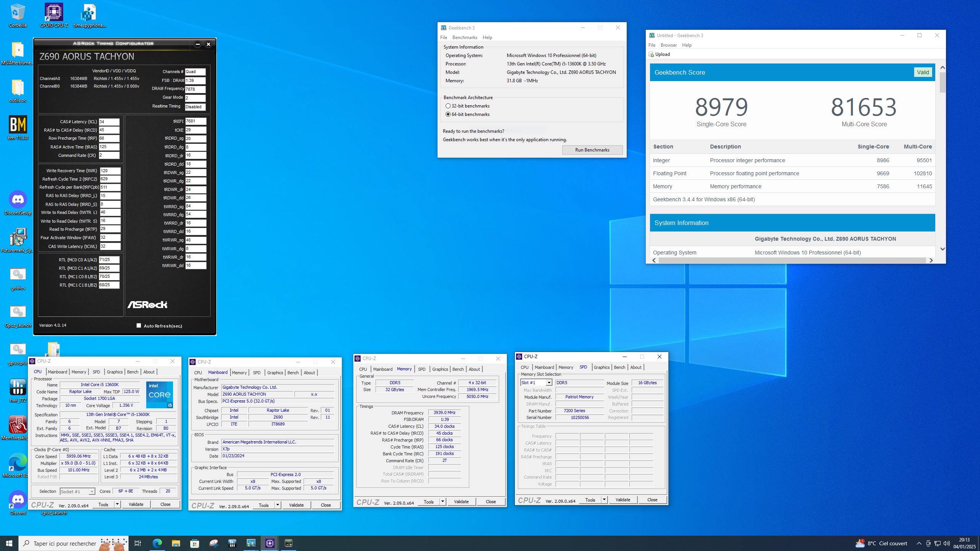Open the cpuz_launch desktop icon
Viewport: 980px width, 551px height.
pyautogui.click(x=54, y=512)
